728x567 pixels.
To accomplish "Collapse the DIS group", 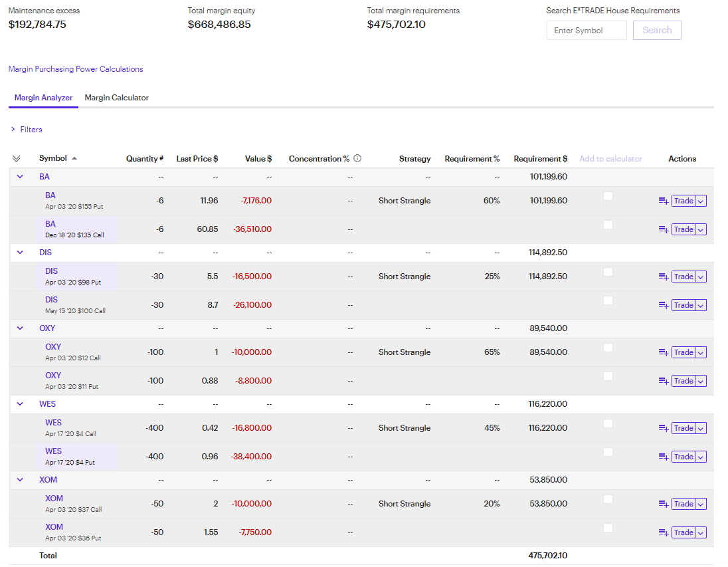I will tap(20, 253).
